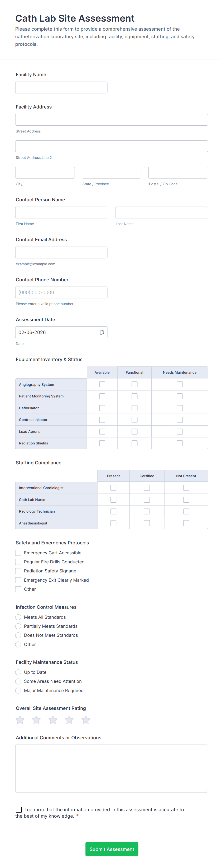Rate the site one star
The height and width of the screenshot is (868, 221).
[x=20, y=720]
